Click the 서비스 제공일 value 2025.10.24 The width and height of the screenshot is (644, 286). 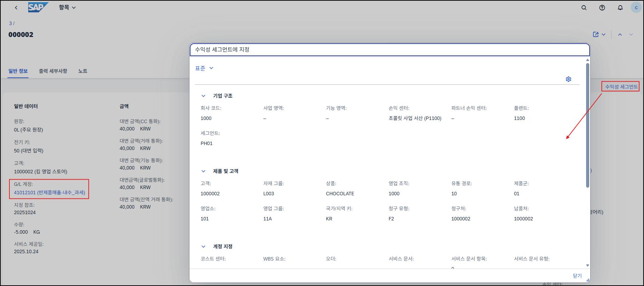pyautogui.click(x=26, y=251)
